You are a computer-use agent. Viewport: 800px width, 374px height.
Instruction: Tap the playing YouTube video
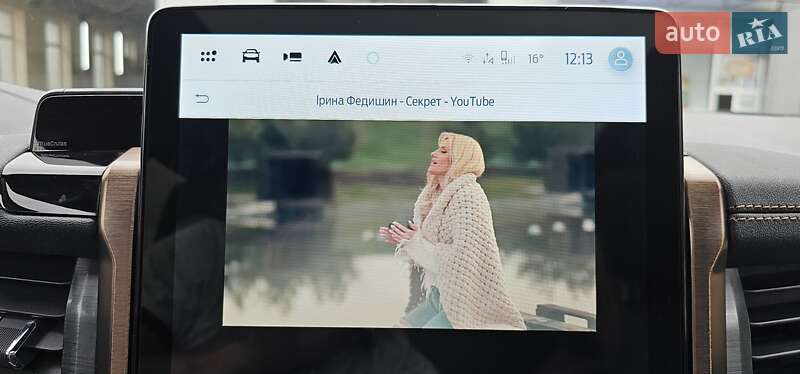pos(409,225)
